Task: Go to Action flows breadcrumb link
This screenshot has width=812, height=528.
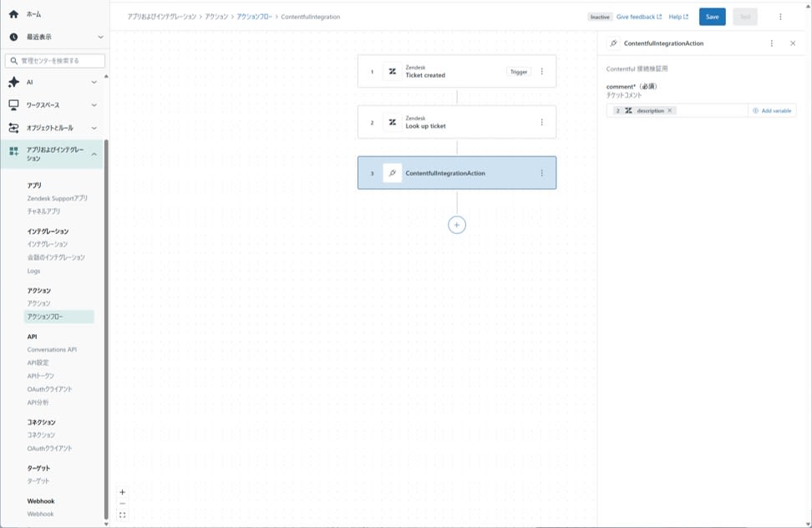Action: coord(254,17)
